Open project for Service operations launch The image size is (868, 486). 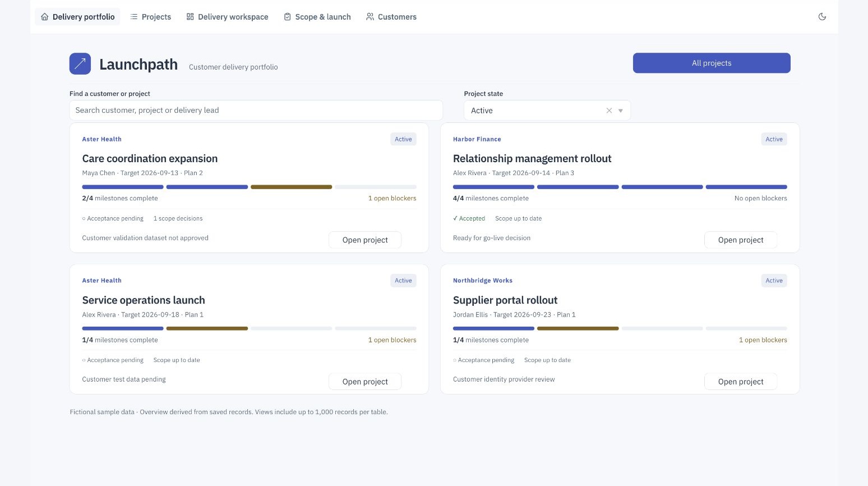pos(365,382)
